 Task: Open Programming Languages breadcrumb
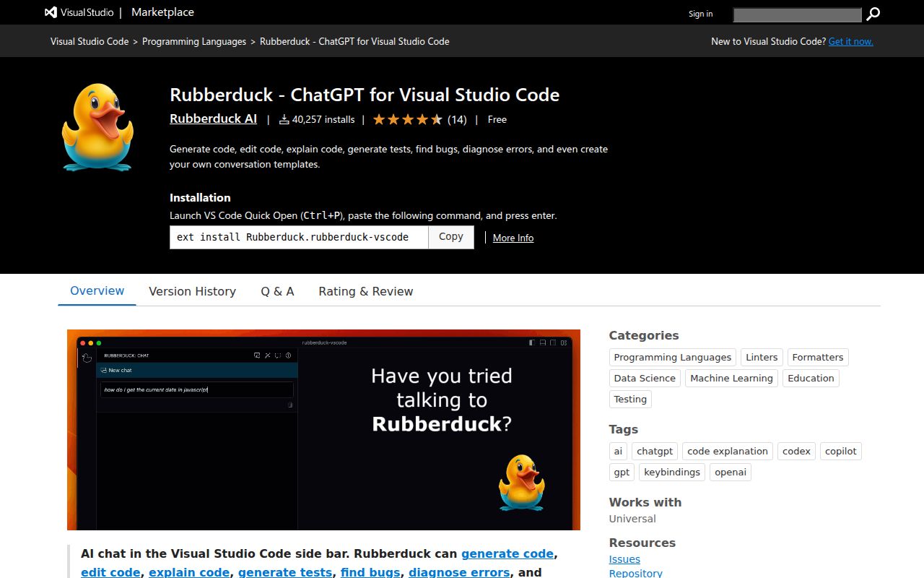point(194,41)
